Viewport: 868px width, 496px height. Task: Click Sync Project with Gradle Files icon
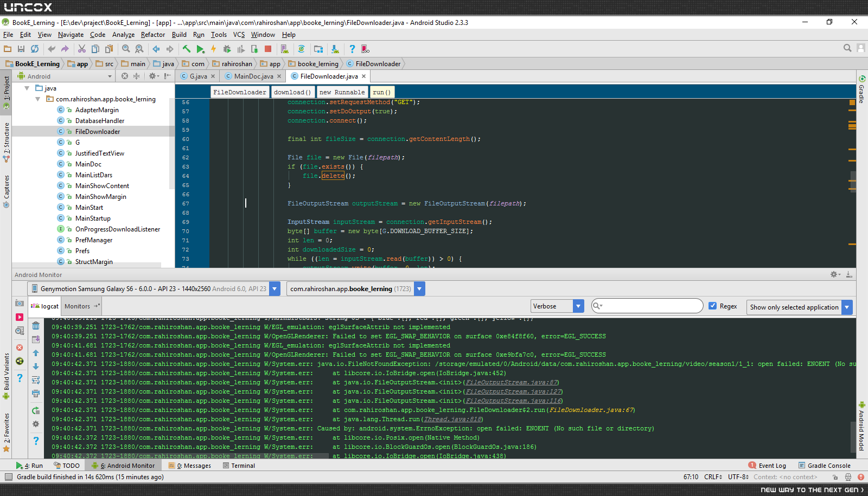[302, 49]
